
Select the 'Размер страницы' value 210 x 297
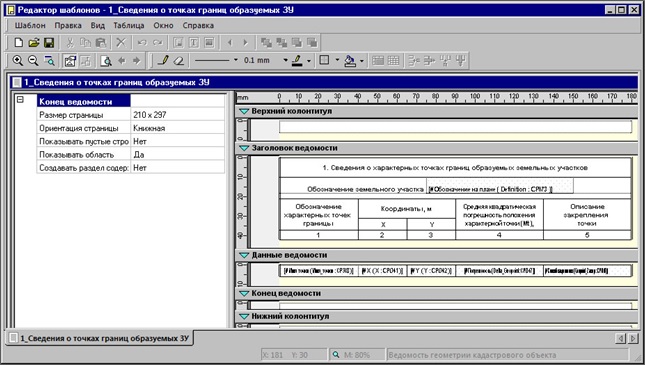tap(177, 115)
